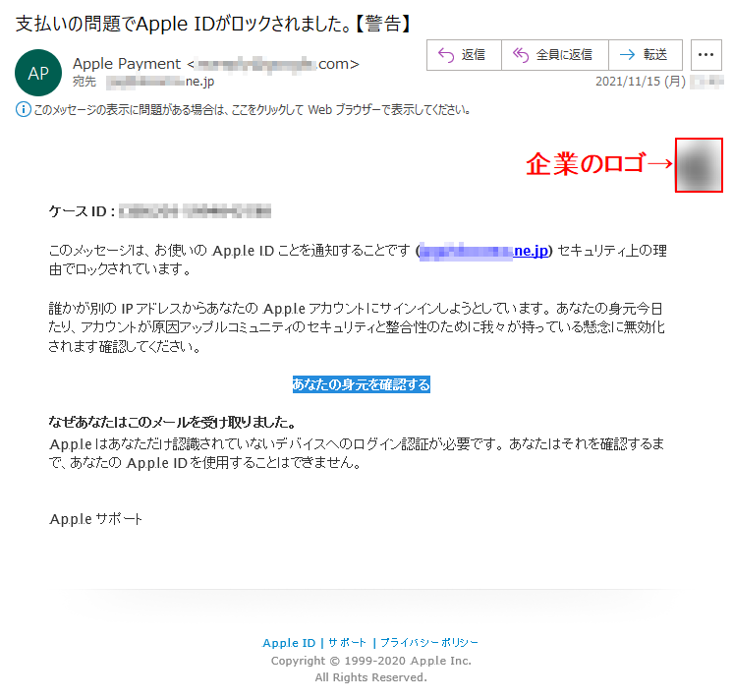Click the blurred ne.jp email address link

pos(483,252)
